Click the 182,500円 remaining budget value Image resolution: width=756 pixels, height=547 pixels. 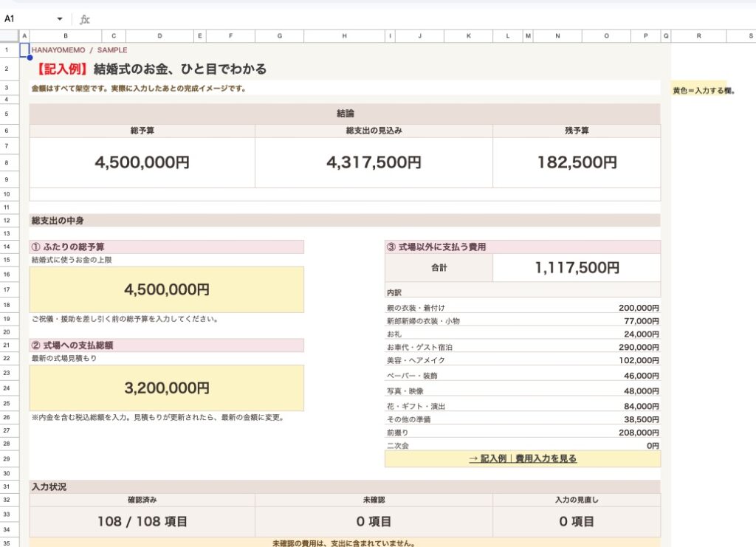[577, 162]
